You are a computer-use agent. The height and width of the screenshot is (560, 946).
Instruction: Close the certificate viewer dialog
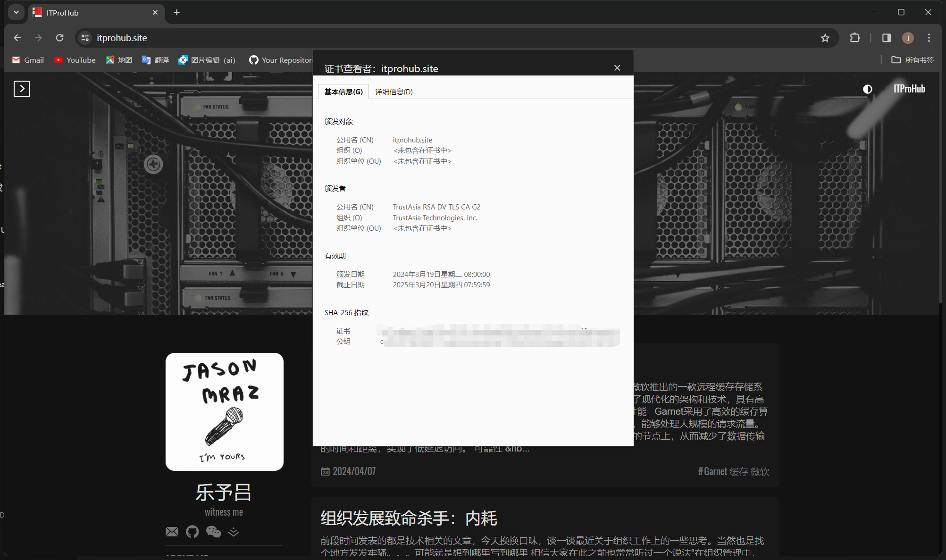tap(617, 68)
